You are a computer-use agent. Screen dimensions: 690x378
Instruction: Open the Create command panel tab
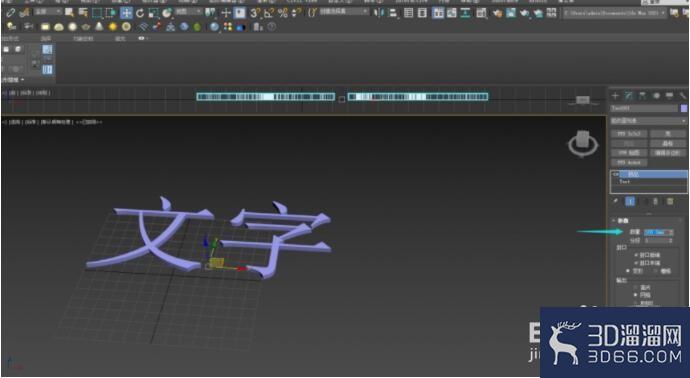(616, 95)
